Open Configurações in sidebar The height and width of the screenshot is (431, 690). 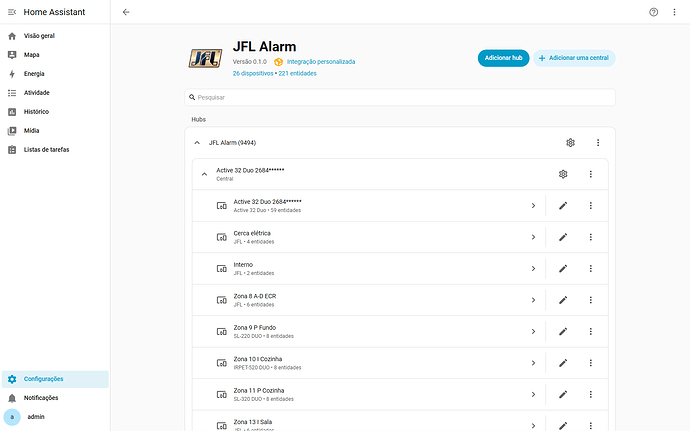tap(55, 379)
